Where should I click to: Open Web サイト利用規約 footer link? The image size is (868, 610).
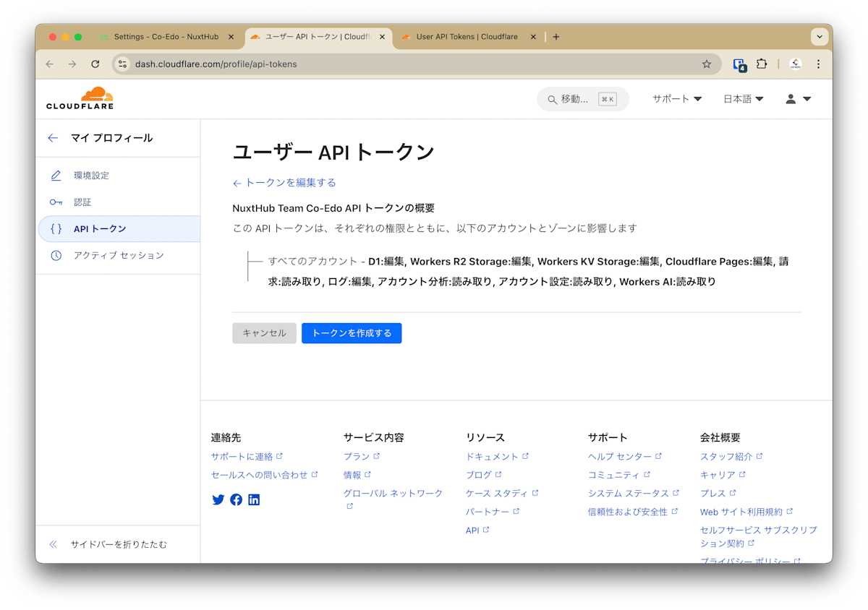pyautogui.click(x=746, y=512)
